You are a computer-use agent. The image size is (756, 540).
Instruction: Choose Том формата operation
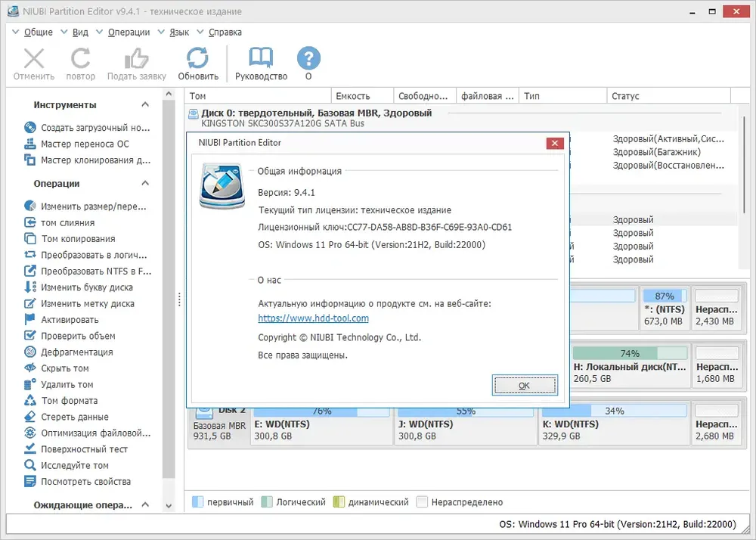tap(60, 401)
